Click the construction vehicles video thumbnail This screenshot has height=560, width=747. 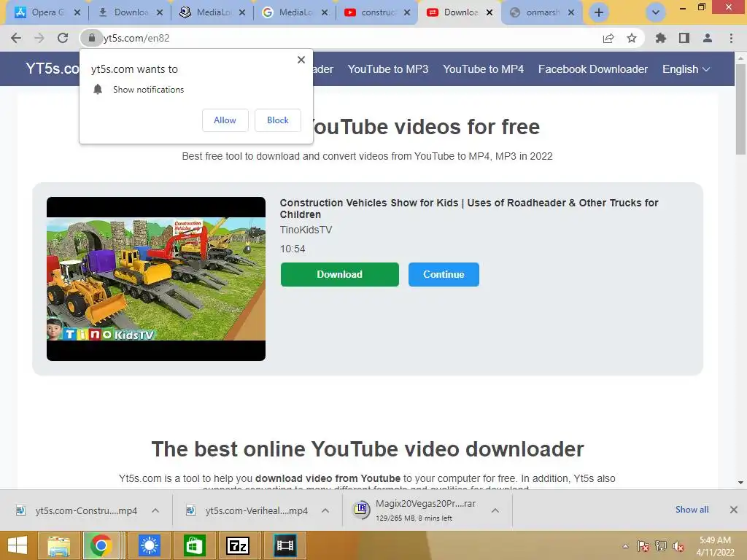tap(156, 279)
